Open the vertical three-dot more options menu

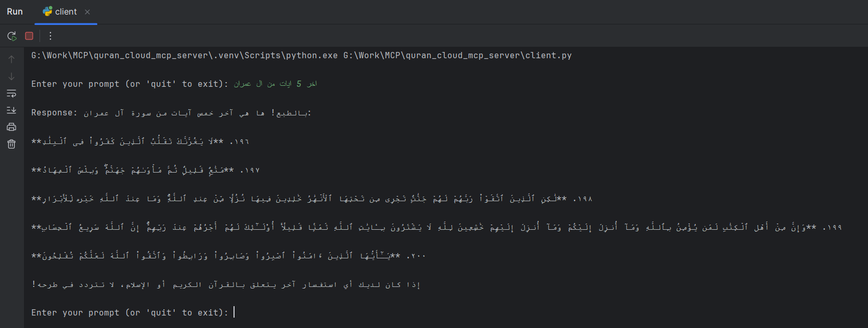[x=50, y=36]
